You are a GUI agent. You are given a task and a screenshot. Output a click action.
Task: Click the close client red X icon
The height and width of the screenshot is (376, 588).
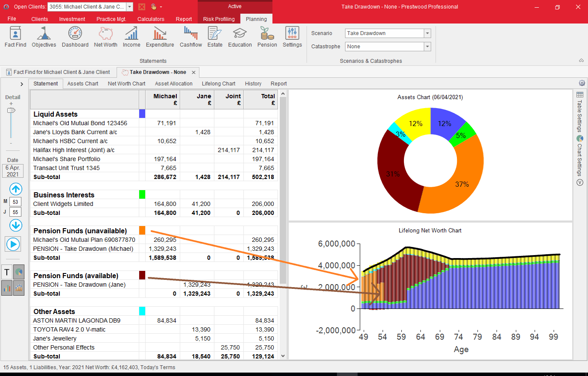pyautogui.click(x=142, y=7)
